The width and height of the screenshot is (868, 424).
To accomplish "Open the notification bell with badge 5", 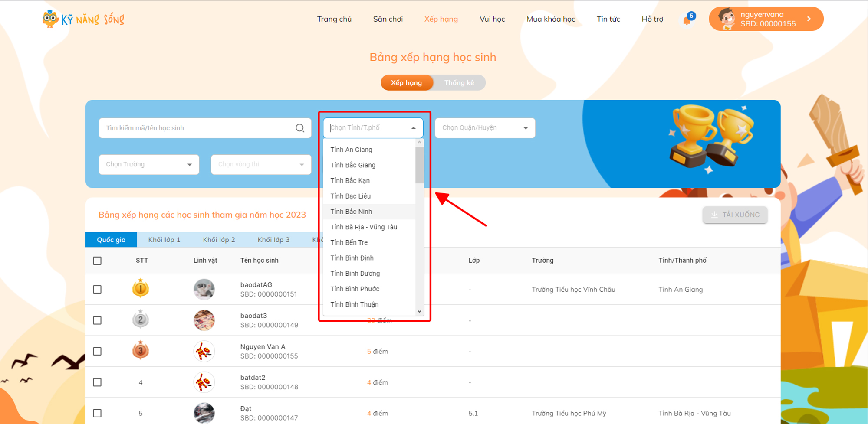I will click(x=687, y=20).
